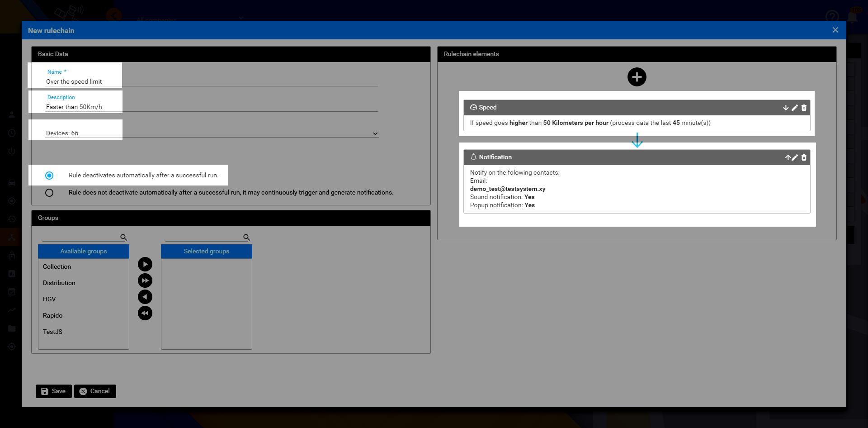Move the Speed element down

[786, 108]
